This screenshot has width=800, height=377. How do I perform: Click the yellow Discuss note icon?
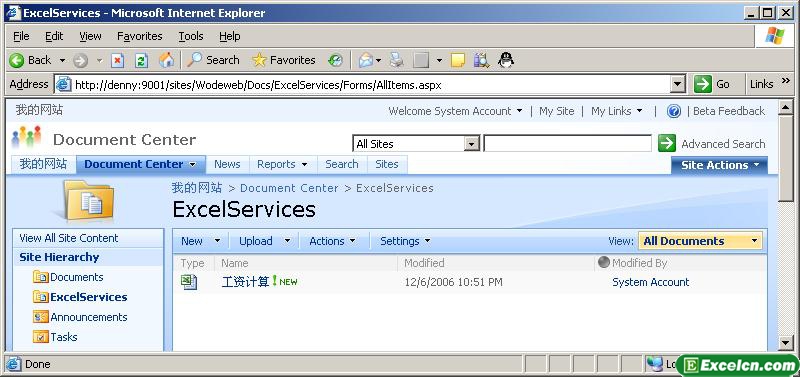(458, 60)
